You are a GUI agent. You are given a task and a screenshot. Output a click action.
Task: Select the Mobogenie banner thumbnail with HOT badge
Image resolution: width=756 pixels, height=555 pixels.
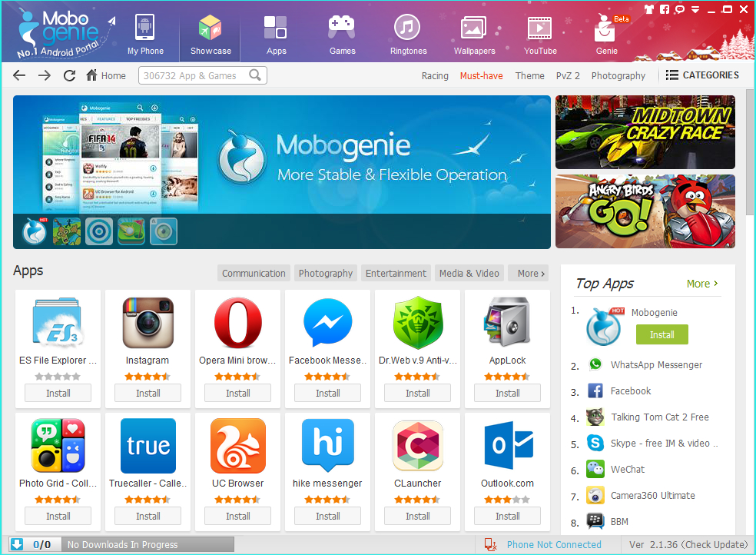point(35,231)
